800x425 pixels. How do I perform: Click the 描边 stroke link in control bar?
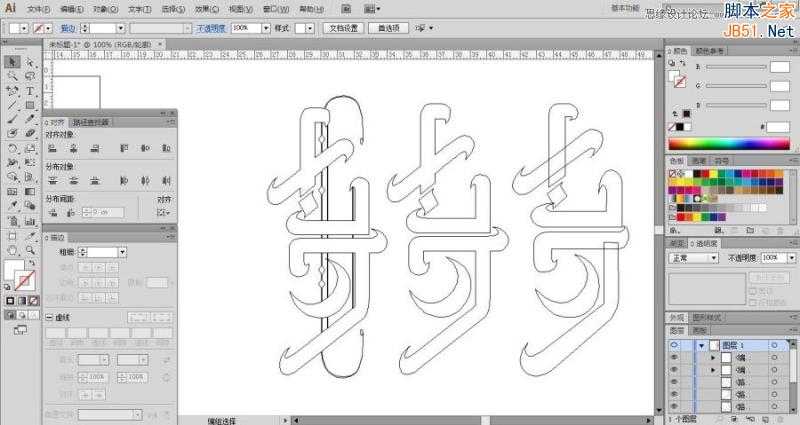click(x=68, y=29)
